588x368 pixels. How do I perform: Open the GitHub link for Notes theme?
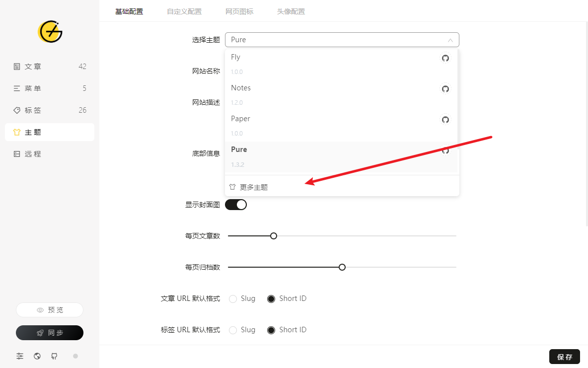pos(445,89)
